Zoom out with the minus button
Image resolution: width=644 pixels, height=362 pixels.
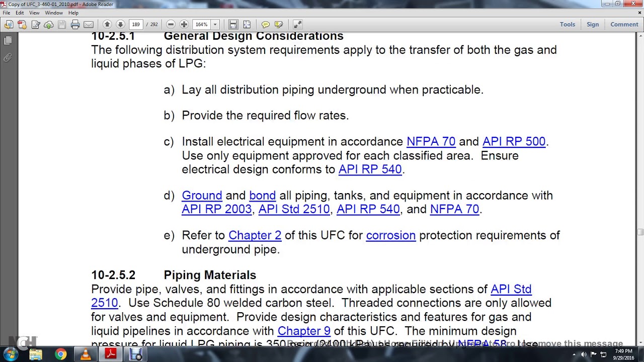click(171, 24)
